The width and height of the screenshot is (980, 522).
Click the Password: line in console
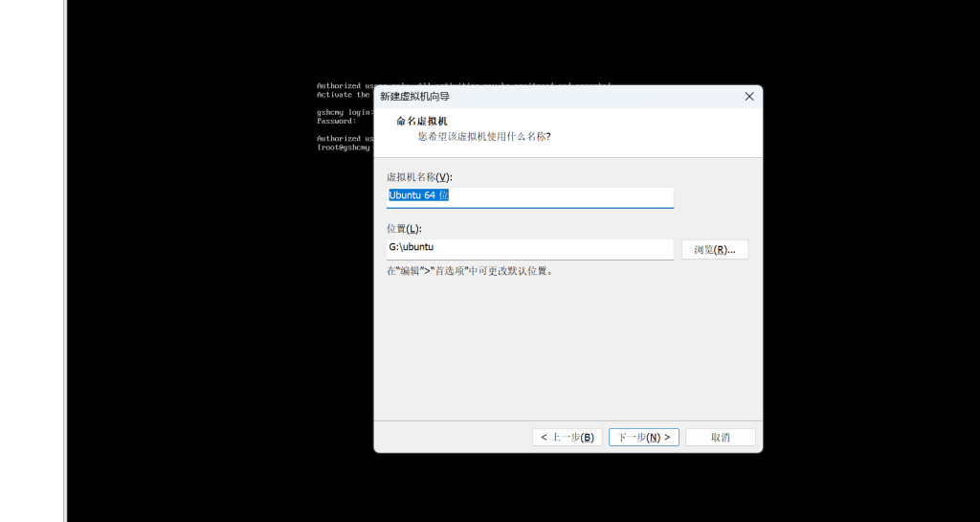(x=337, y=121)
